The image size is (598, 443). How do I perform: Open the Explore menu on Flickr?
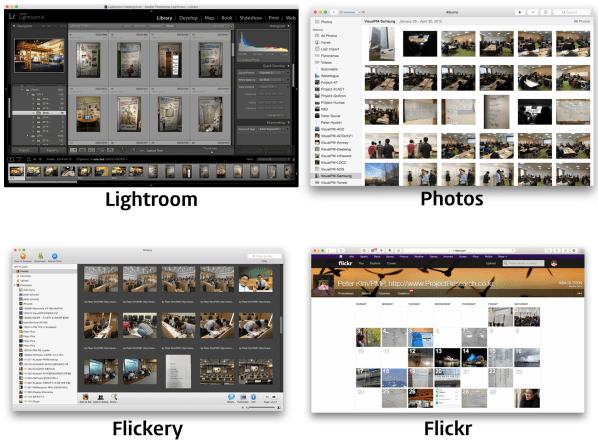pos(375,263)
